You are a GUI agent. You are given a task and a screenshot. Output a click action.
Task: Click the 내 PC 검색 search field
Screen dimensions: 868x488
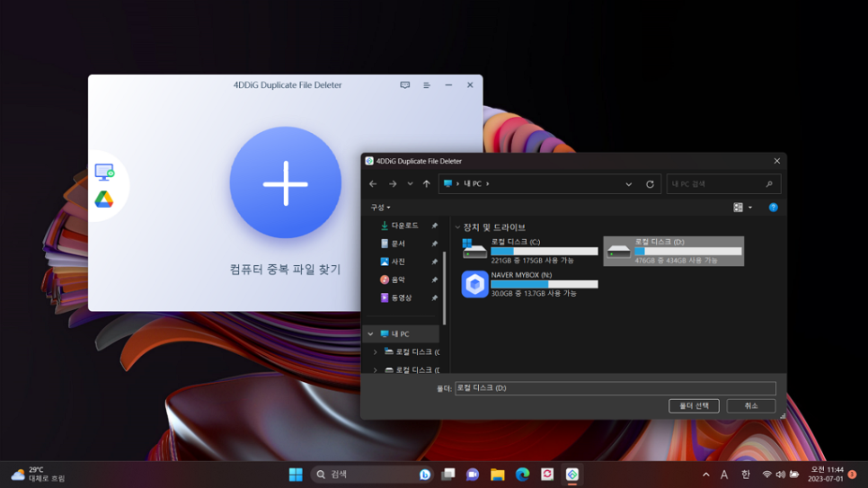tap(723, 184)
